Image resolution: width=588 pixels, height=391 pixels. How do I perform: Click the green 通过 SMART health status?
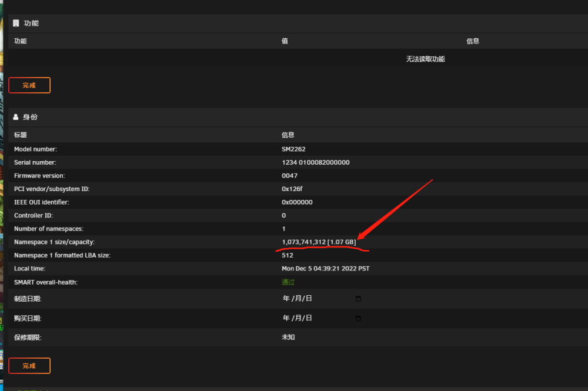click(x=288, y=282)
